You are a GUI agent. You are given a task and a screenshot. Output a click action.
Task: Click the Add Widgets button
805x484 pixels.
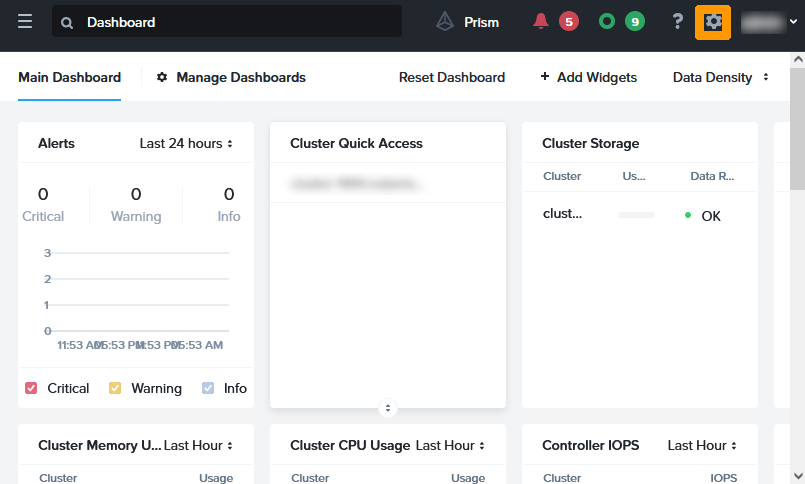pos(588,77)
